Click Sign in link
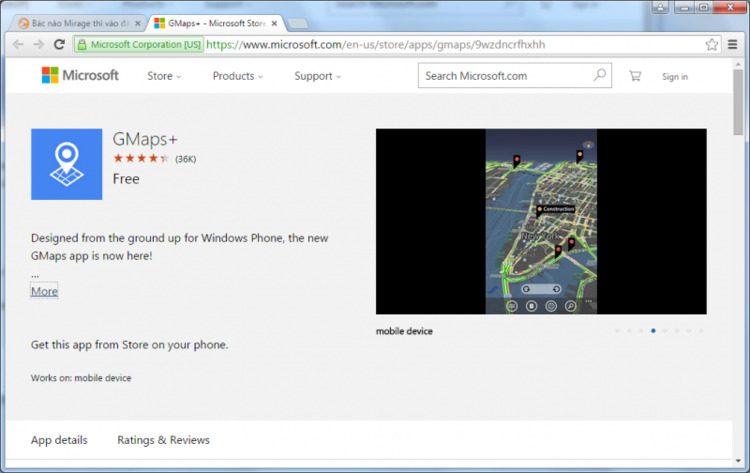The width and height of the screenshot is (750, 473). pos(675,77)
